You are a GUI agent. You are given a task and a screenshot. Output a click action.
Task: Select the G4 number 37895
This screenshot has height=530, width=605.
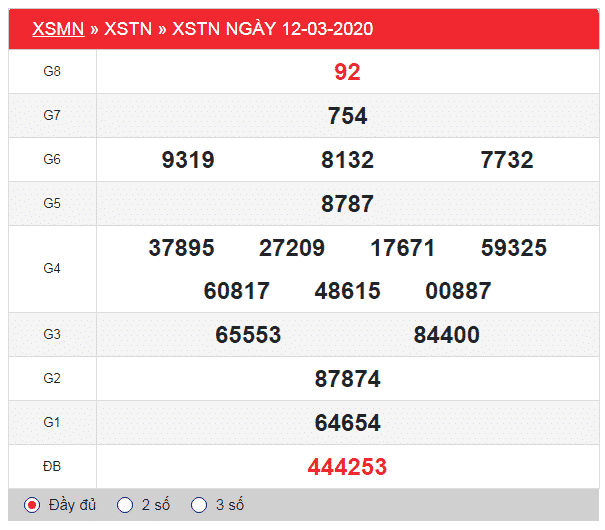(181, 248)
